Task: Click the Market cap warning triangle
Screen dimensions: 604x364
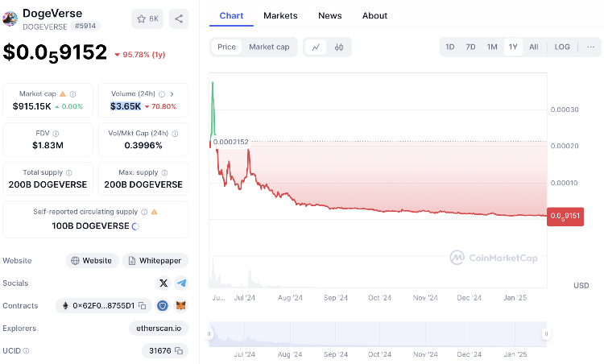Action: click(x=63, y=93)
